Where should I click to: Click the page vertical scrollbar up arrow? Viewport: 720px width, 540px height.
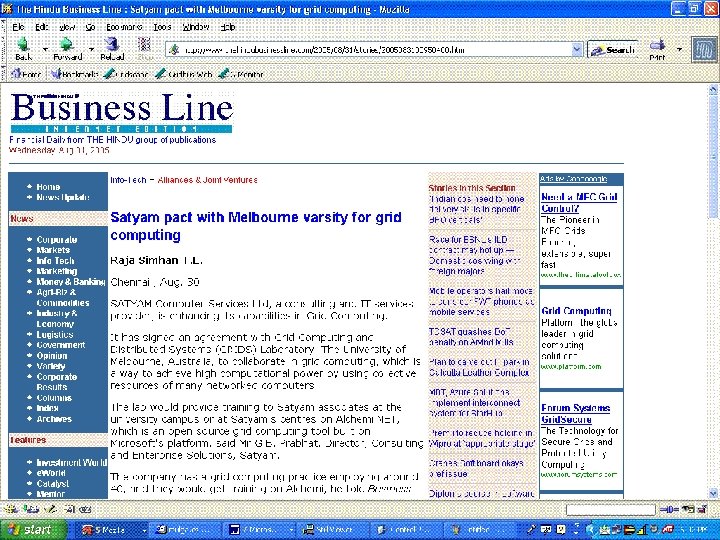point(713,89)
